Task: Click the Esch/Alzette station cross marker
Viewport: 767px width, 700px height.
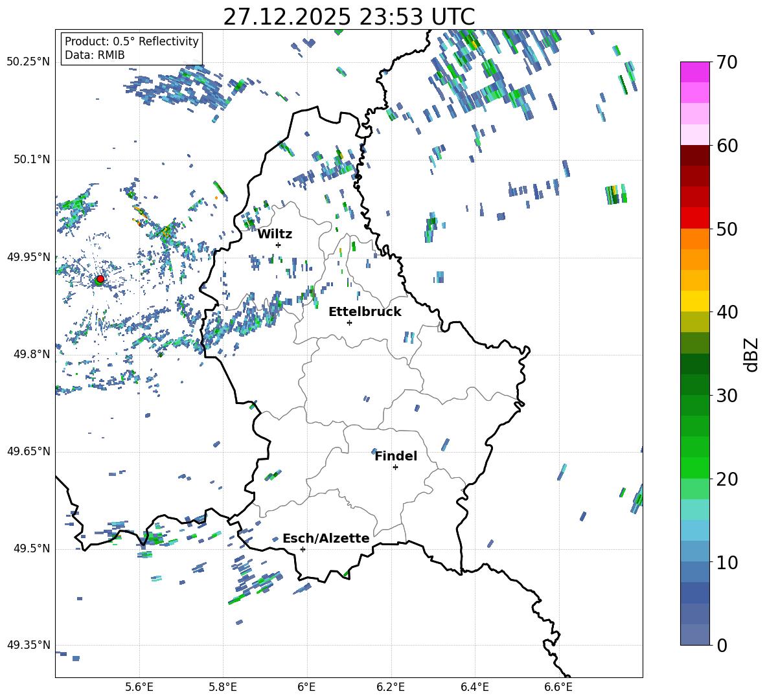Action: [x=303, y=549]
